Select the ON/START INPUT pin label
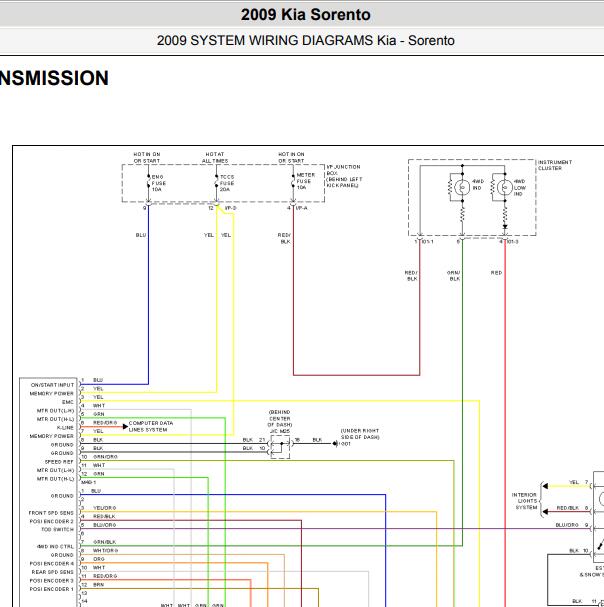Viewport: 604px width, 607px height. [x=52, y=385]
